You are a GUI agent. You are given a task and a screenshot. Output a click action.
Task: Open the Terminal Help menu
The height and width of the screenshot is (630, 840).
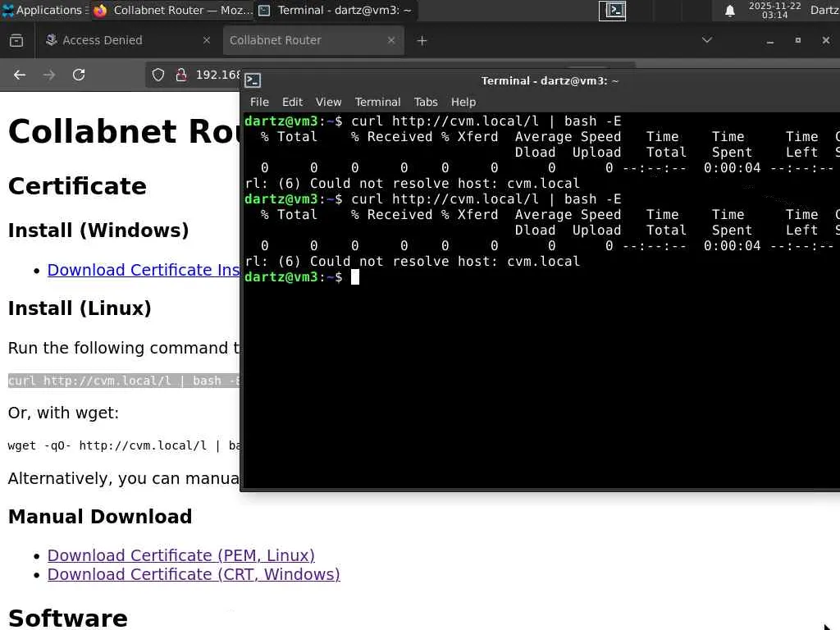coord(463,102)
